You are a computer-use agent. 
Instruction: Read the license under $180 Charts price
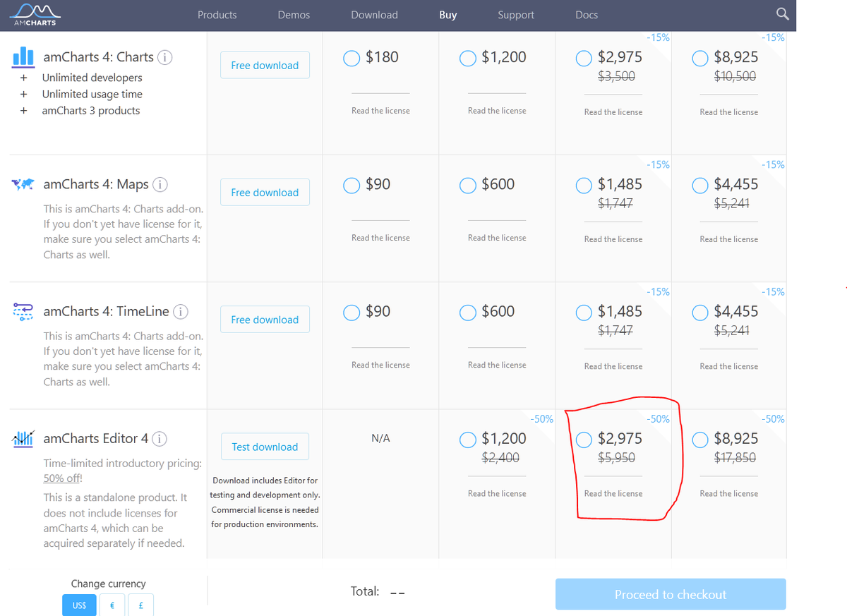[380, 111]
